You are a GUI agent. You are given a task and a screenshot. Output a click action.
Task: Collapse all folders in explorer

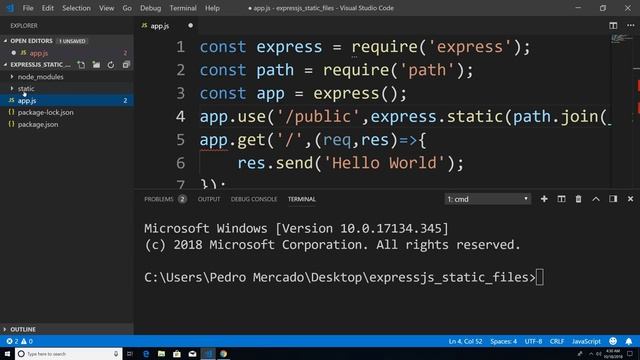(126, 65)
